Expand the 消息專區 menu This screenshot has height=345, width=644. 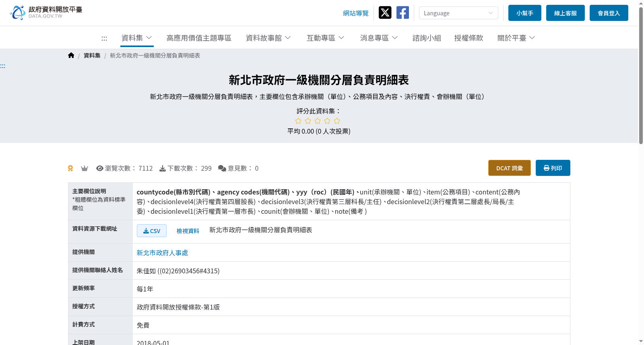[x=379, y=38]
